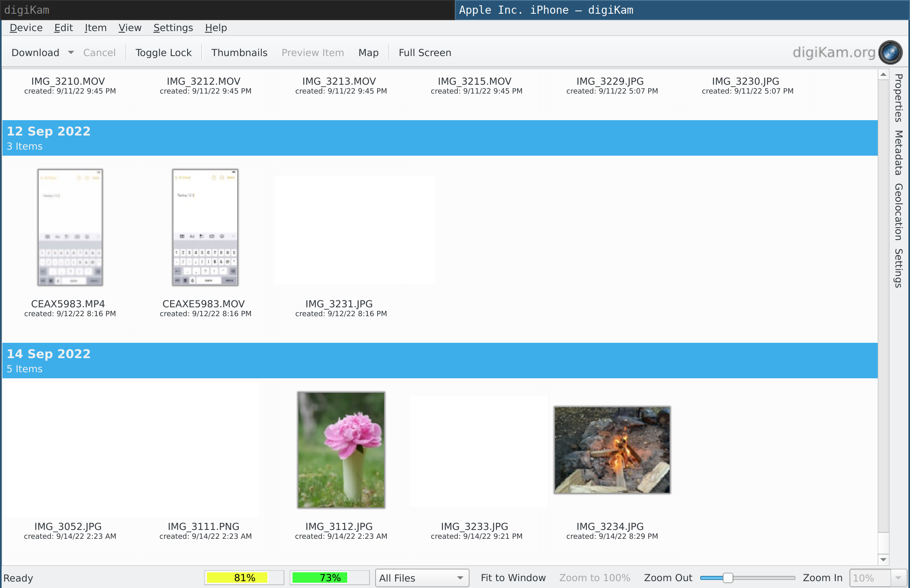Click created 9/14/22 9:21 PM text
Viewport: 910px width, 588px height.
pyautogui.click(x=476, y=536)
